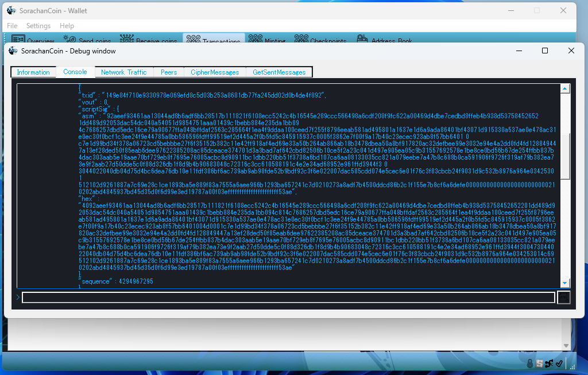Open the Settings menu

[x=38, y=26]
